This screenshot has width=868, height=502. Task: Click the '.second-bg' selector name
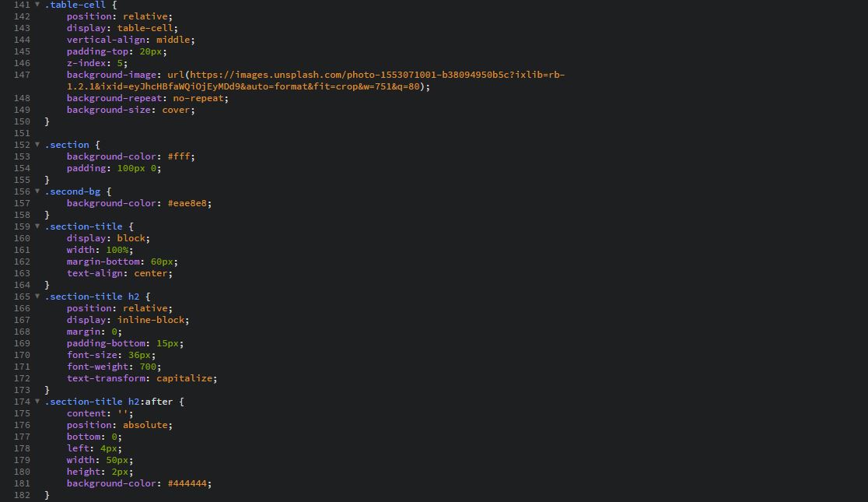point(72,191)
